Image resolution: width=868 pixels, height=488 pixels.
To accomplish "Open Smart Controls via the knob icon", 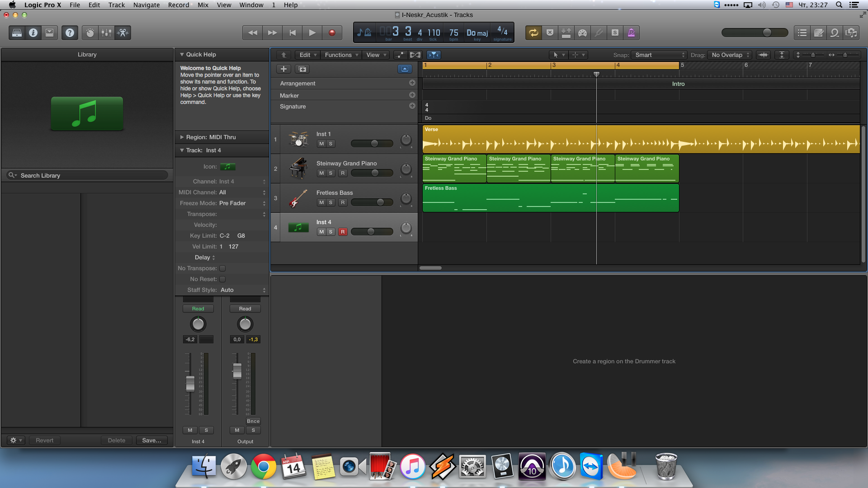I will point(90,33).
